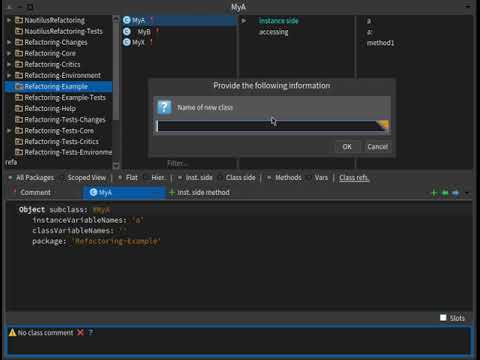Toggle the Slots checkbox

[x=443, y=318]
